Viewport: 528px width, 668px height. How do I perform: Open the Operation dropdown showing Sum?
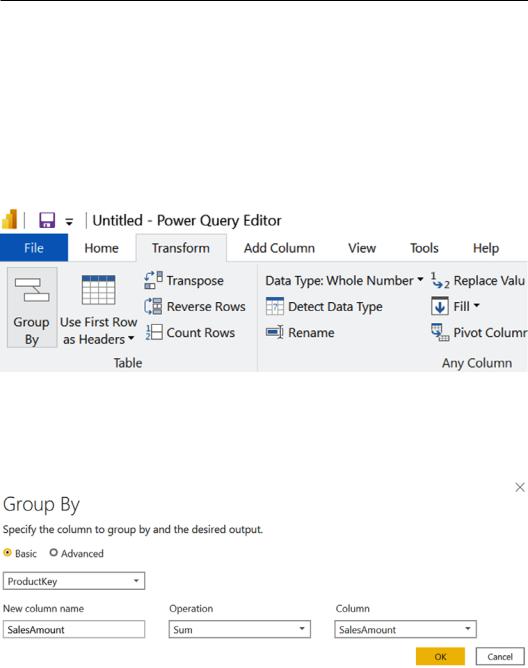pos(239,629)
